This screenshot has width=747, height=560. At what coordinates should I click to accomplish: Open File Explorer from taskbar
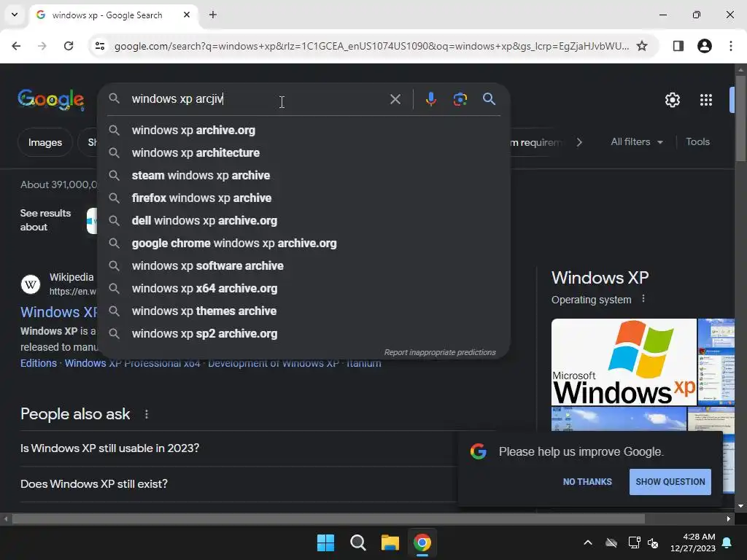point(390,542)
